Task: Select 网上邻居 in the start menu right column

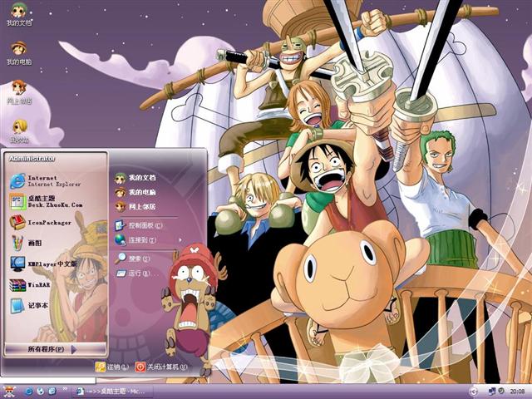Action: [x=135, y=206]
